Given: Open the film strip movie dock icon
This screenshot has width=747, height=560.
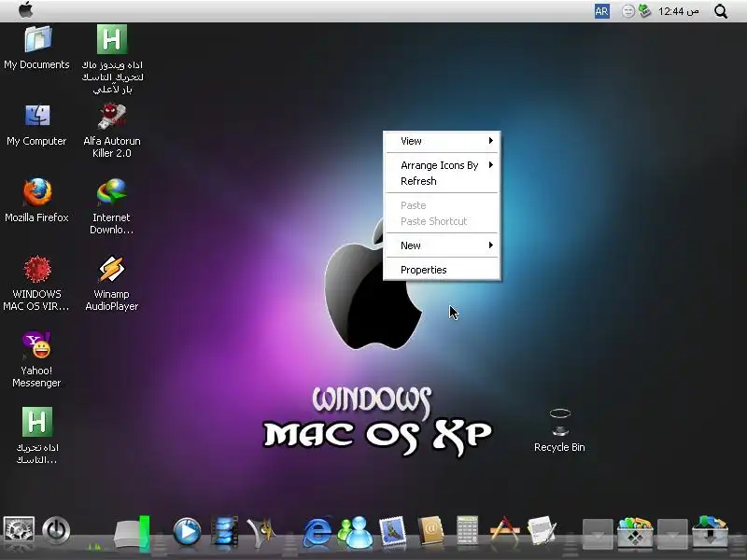Looking at the screenshot, I should (224, 530).
